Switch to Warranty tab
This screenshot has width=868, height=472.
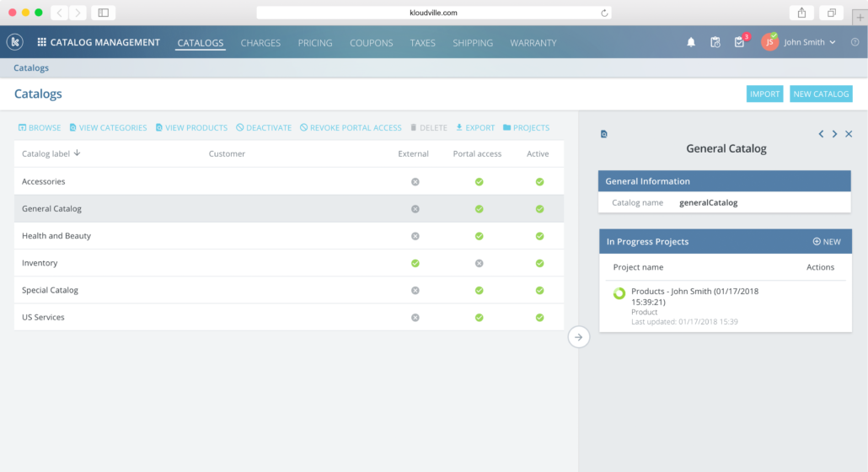click(533, 43)
